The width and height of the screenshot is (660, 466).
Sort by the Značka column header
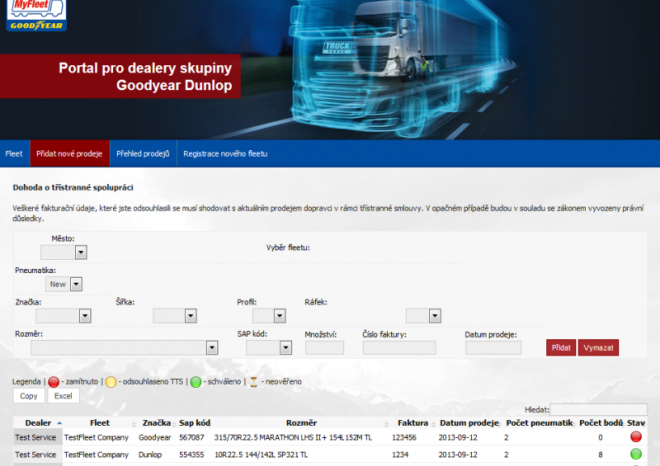pos(157,423)
